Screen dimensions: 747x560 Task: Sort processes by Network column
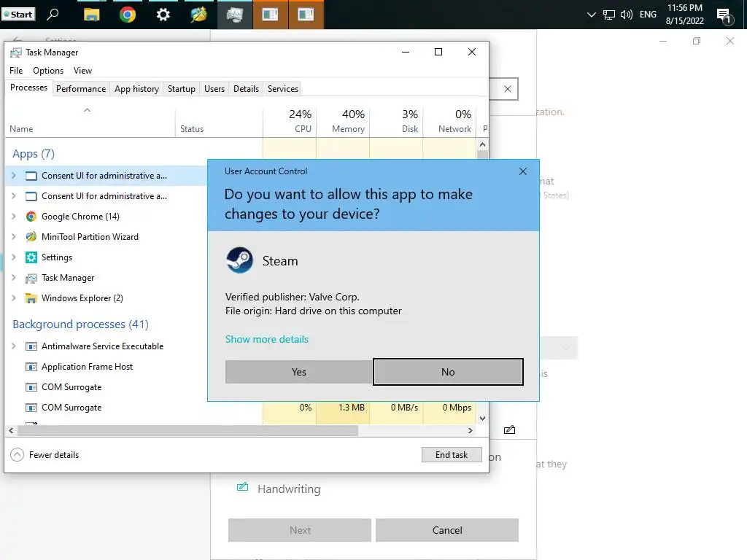(449, 122)
